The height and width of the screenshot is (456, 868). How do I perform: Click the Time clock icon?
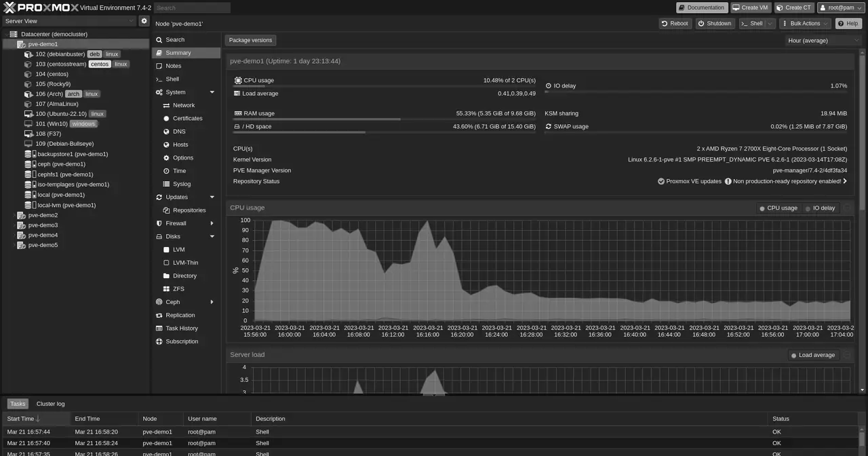click(167, 171)
